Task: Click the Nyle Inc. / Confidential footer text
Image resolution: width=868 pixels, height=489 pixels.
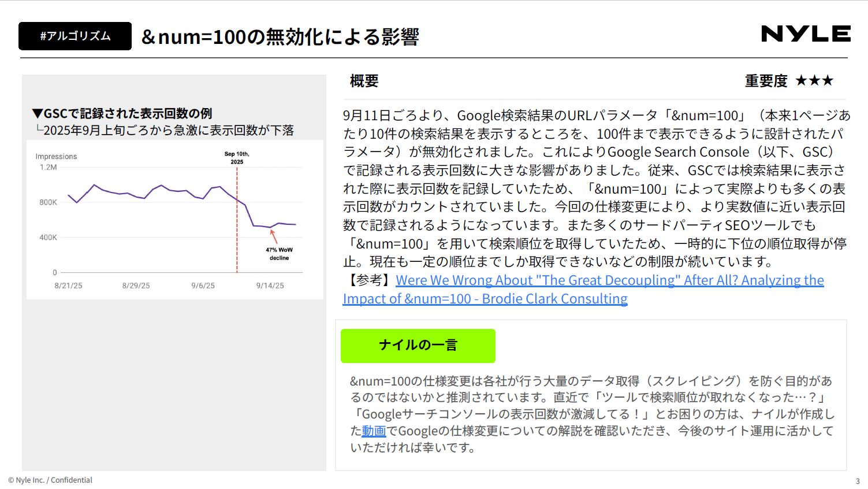Action: pos(50,480)
